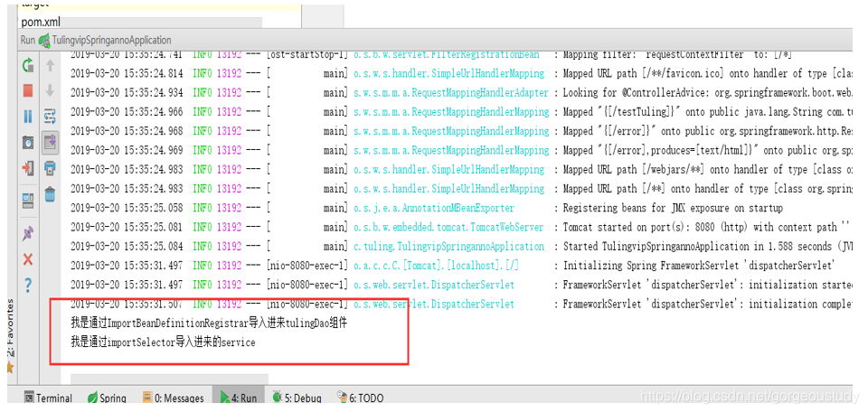Open the Spring tool window tab

(x=107, y=398)
